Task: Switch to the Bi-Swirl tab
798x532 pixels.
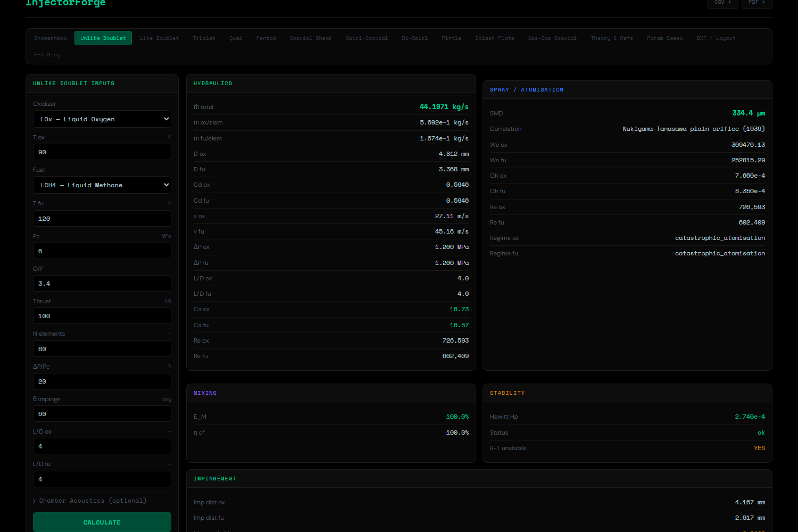Action: click(x=415, y=38)
